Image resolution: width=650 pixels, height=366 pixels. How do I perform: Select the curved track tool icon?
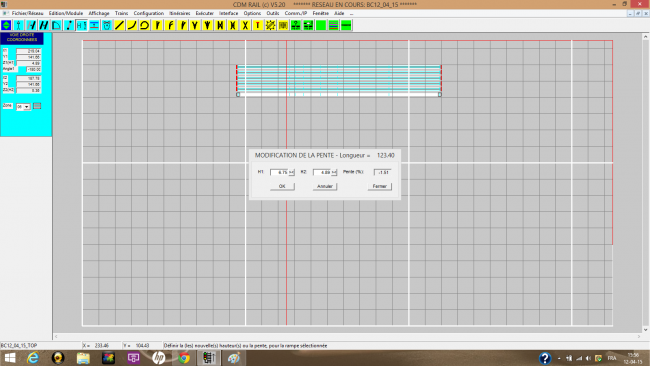(132, 25)
